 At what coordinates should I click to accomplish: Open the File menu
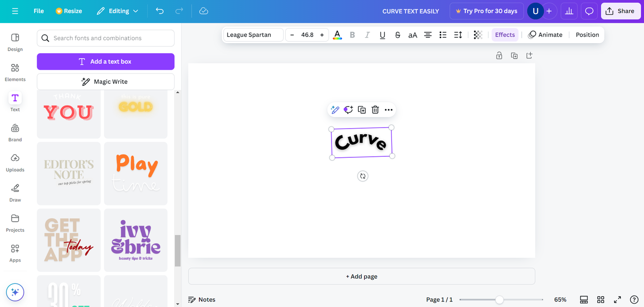[x=39, y=11]
